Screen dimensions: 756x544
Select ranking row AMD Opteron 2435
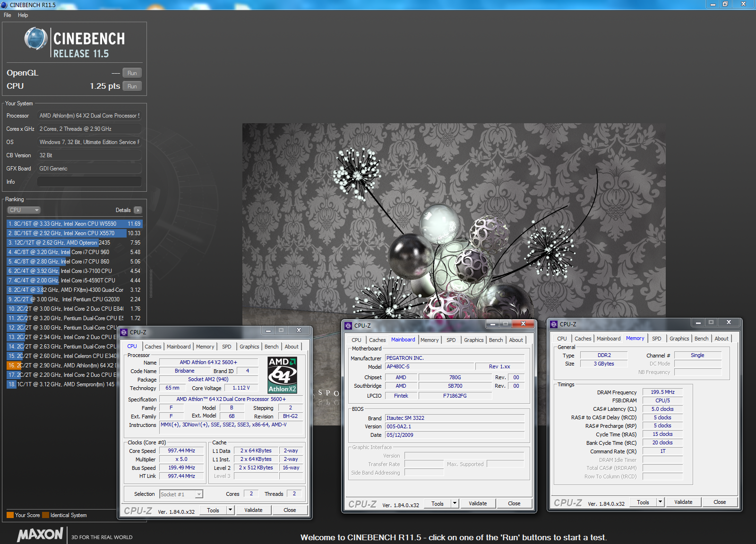(74, 243)
